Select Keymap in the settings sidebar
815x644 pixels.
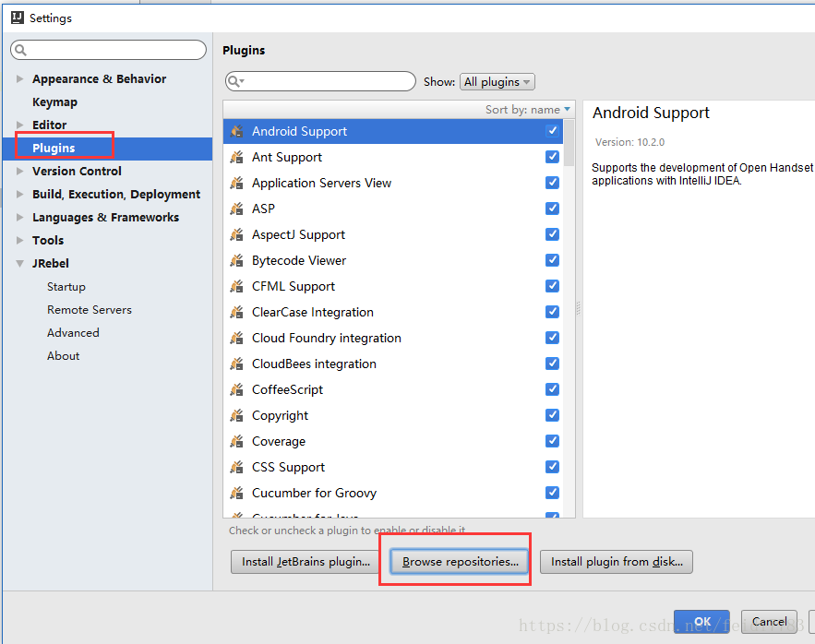coord(54,102)
